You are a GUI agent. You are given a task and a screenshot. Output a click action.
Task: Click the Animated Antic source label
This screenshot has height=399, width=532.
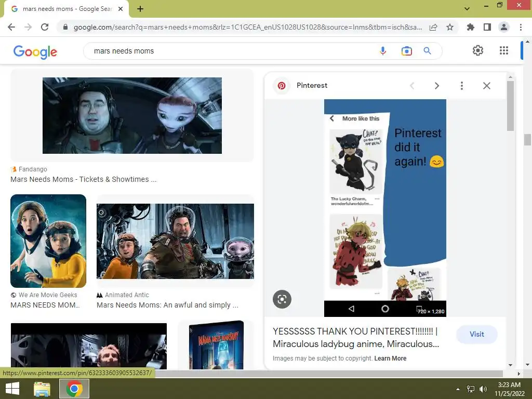point(127,295)
